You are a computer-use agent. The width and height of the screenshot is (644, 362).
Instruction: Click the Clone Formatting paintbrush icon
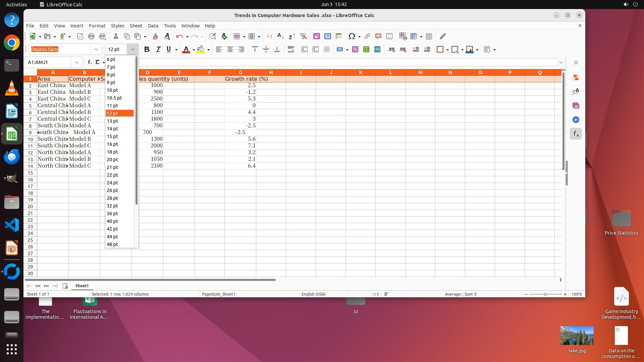pyautogui.click(x=155, y=36)
